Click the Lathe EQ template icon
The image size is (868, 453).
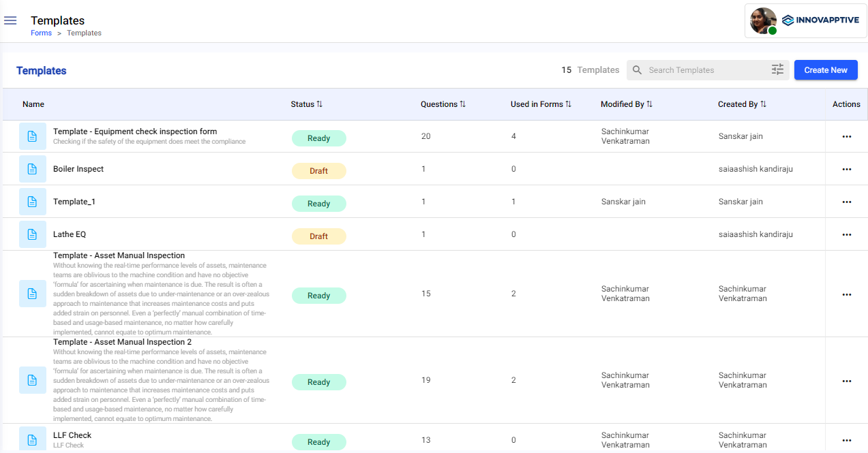click(x=32, y=234)
